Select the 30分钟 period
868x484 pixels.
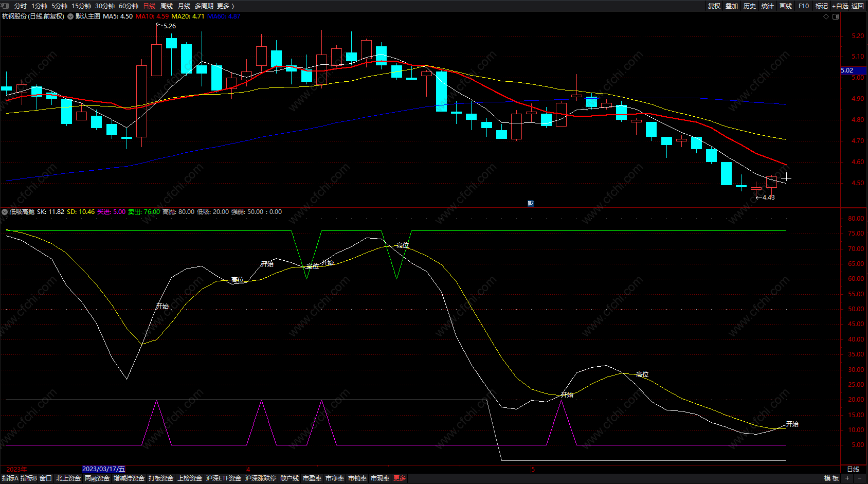pos(105,6)
